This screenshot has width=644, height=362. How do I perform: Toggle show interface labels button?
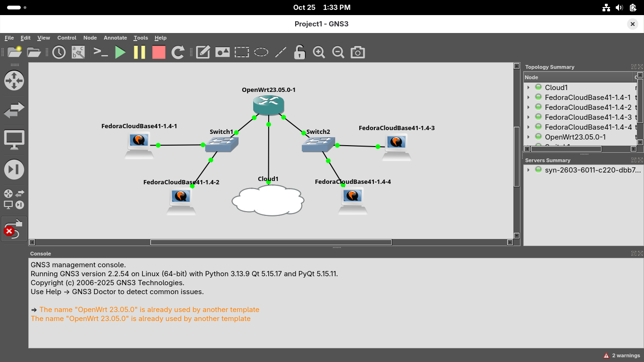click(x=78, y=52)
